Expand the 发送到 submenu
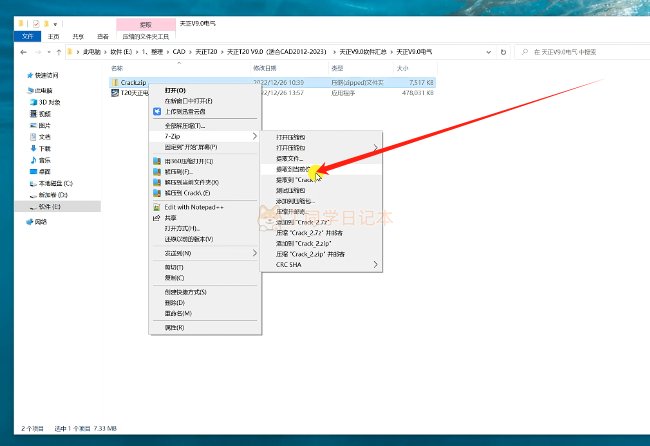 [x=205, y=253]
